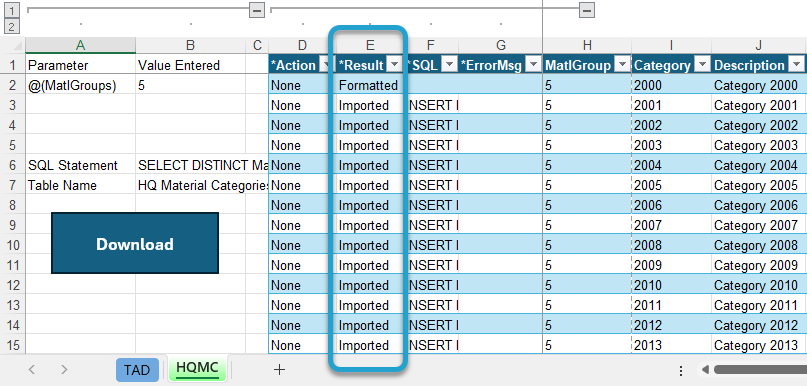Viewport: 807px width, 386px height.
Task: Click category value '2008' cell
Action: point(672,245)
